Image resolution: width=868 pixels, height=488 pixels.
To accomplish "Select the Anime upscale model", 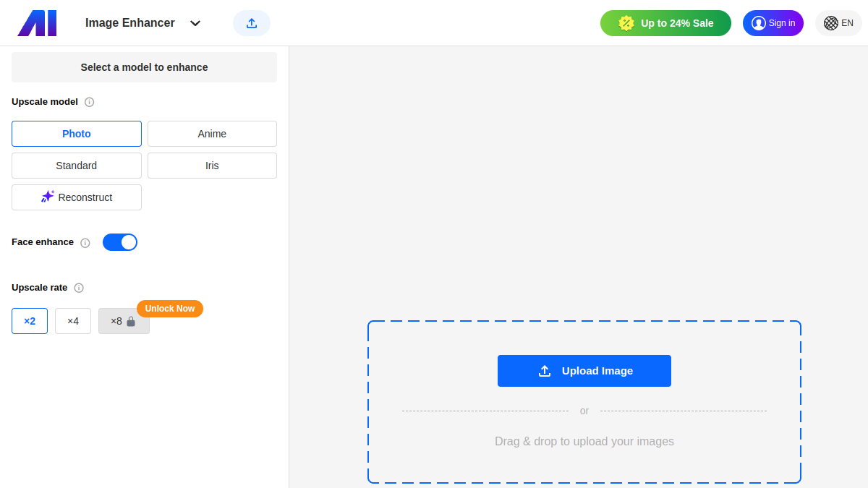I will click(x=212, y=134).
